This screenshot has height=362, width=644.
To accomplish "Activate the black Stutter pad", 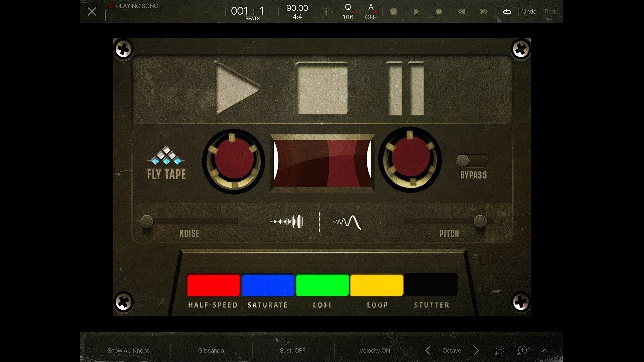I will tap(431, 285).
